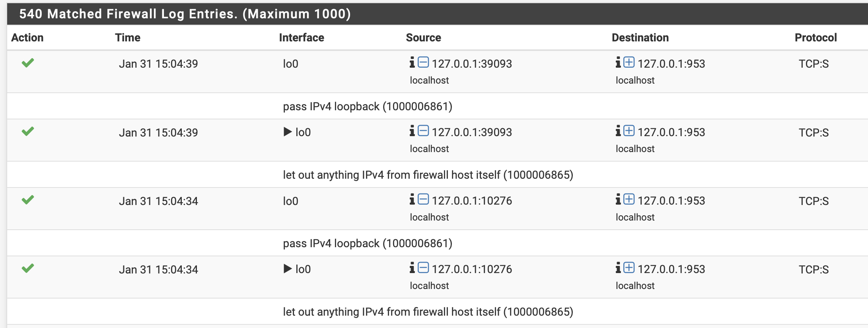Click the Source column header
Image resolution: width=868 pixels, height=328 pixels.
coord(423,38)
